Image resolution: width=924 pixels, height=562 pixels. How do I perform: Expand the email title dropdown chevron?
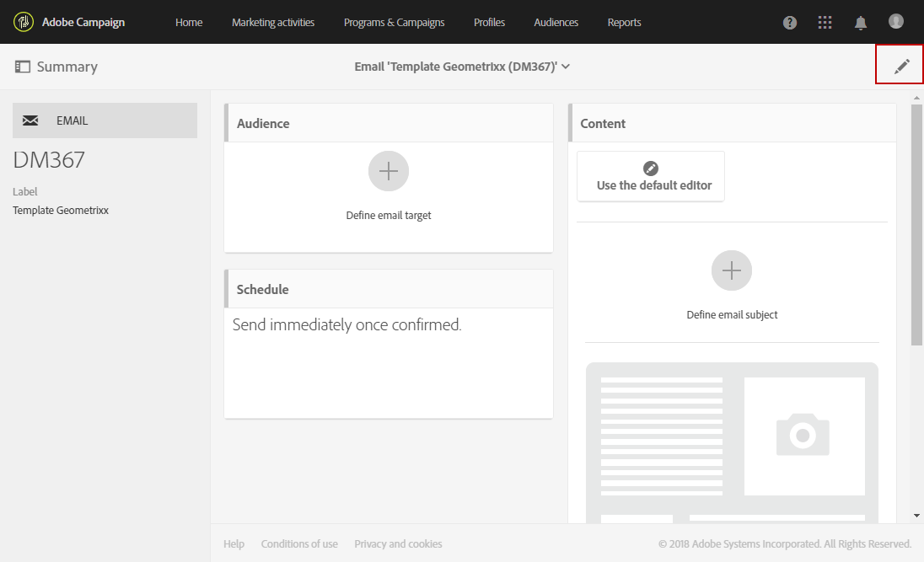(566, 67)
